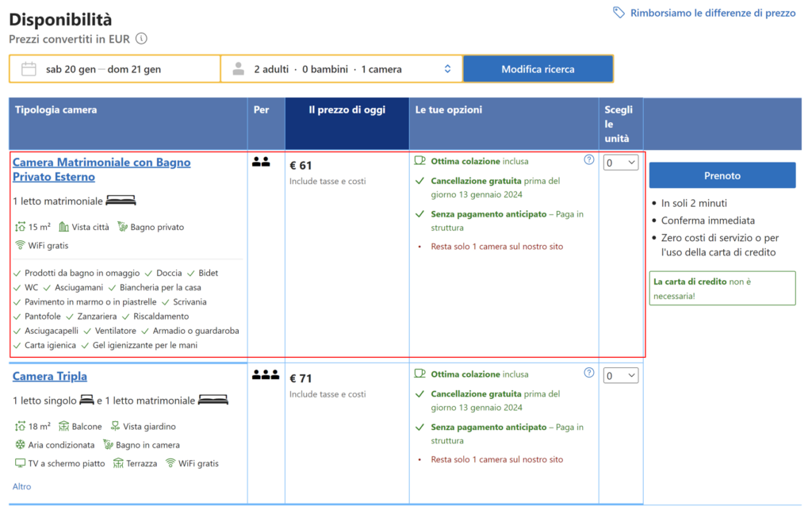This screenshot has width=812, height=510.
Task: Click the price tag icon beside Rimborsiamo
Action: (x=619, y=13)
